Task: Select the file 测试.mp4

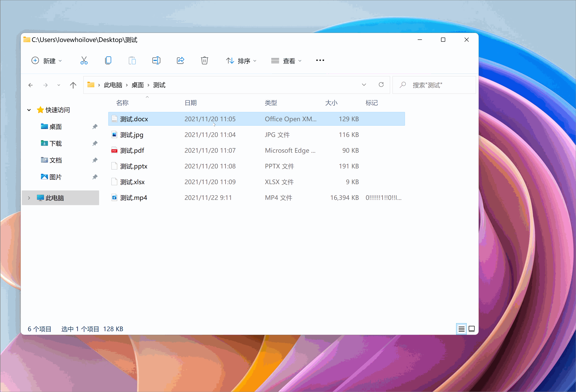Action: pyautogui.click(x=134, y=198)
